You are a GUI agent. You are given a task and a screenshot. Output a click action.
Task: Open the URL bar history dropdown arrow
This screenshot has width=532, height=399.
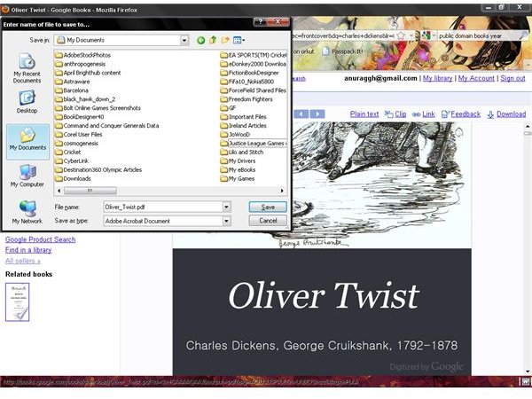[x=411, y=35]
